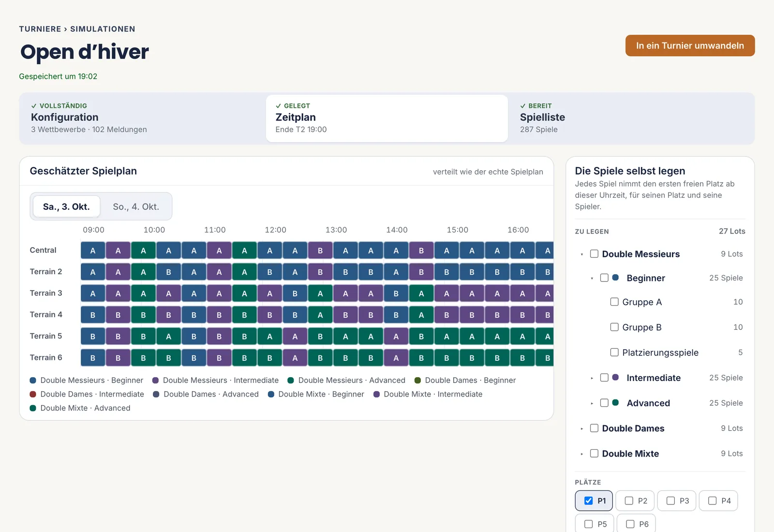Screen dimensions: 774x532
Task: Enable the P4 court checkbox
Action: click(x=712, y=501)
